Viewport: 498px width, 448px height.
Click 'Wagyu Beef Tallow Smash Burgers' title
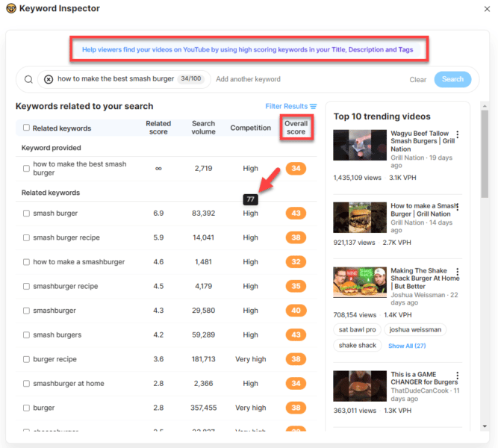pos(423,141)
